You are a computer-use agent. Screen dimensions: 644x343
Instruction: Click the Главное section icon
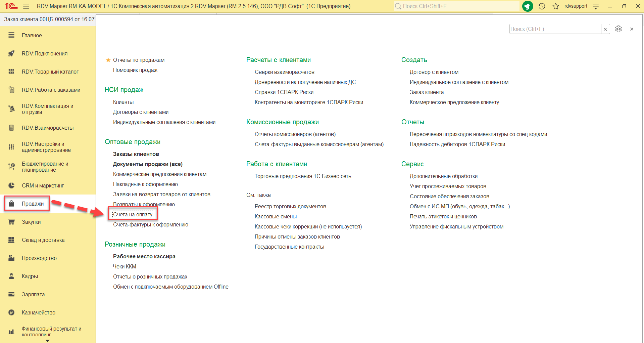click(x=11, y=35)
